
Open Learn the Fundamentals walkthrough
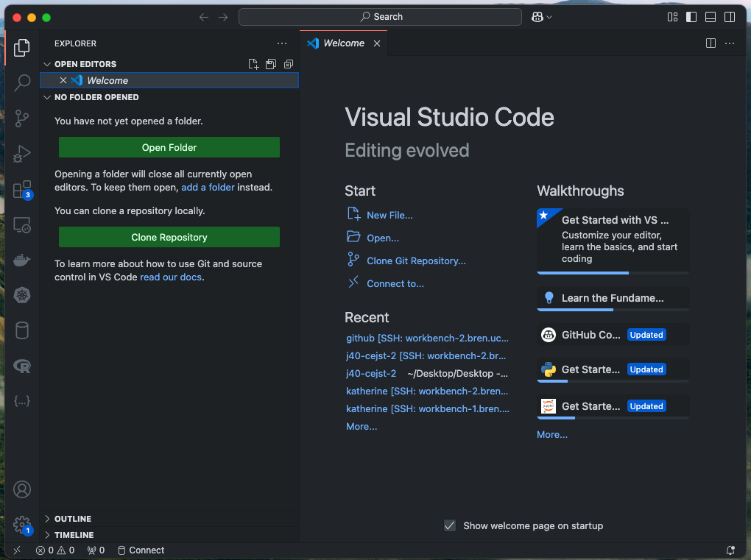613,299
